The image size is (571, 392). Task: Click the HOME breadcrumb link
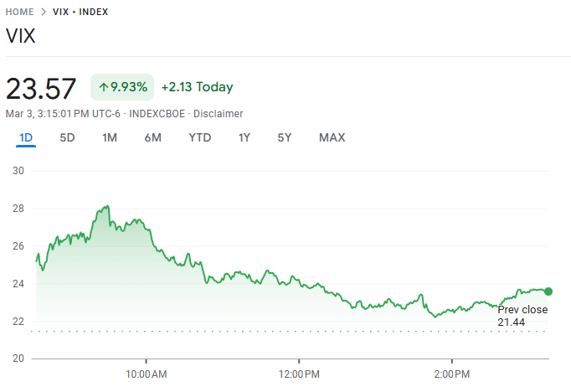tap(20, 12)
